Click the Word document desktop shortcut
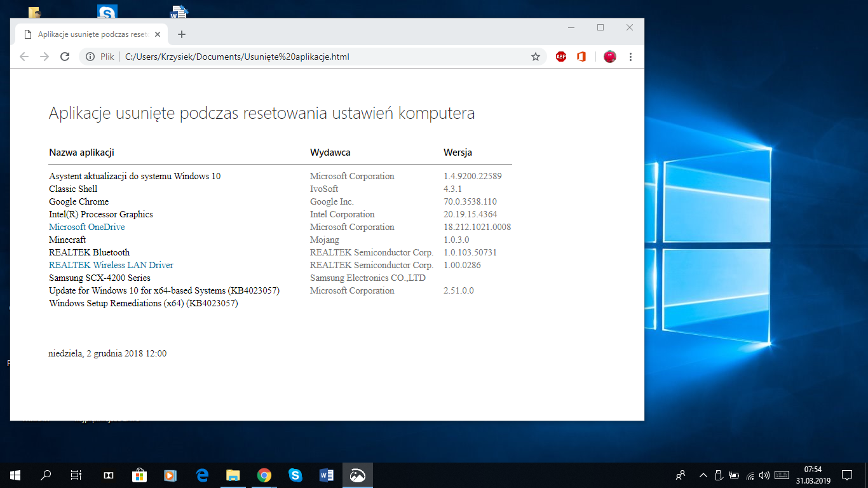The height and width of the screenshot is (488, 868). (179, 11)
